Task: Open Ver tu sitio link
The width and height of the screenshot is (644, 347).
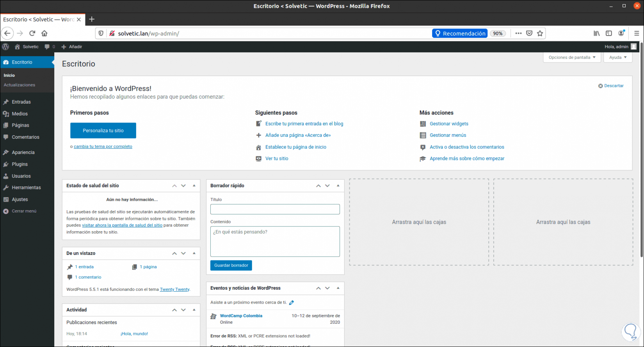Action: (x=277, y=159)
